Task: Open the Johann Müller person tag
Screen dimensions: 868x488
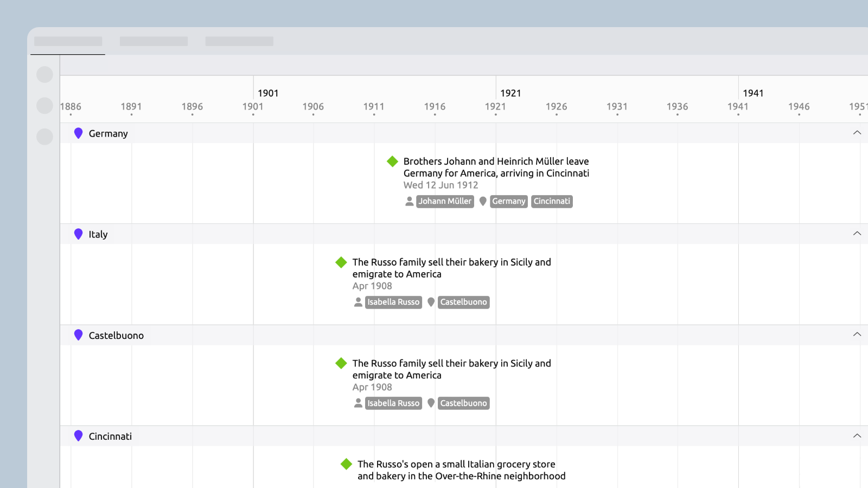Action: [445, 201]
